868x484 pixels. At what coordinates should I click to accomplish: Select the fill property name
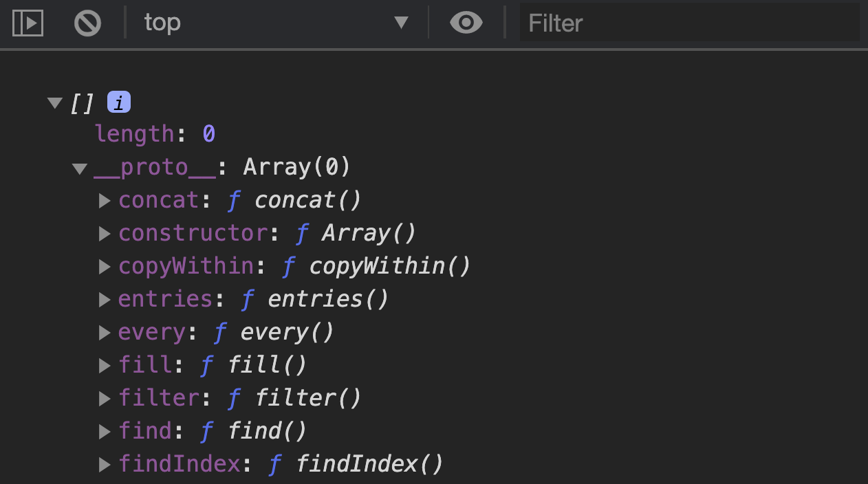pyautogui.click(x=145, y=365)
